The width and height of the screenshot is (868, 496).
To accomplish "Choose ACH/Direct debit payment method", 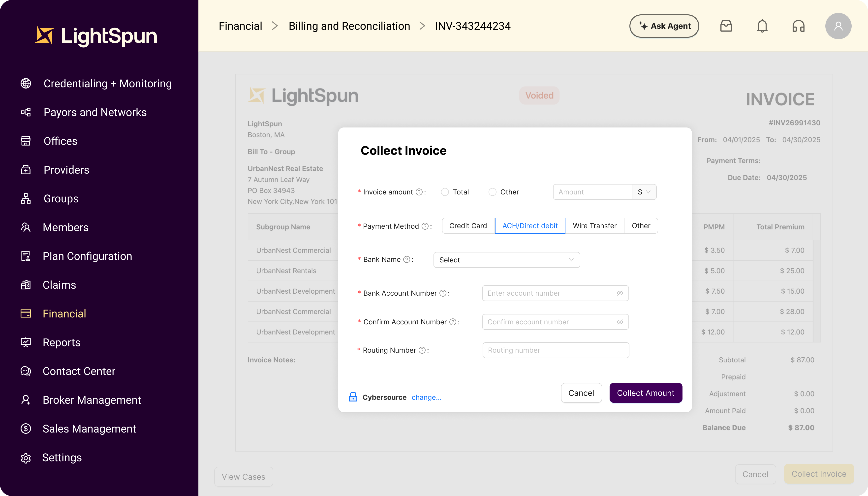I will [x=530, y=226].
